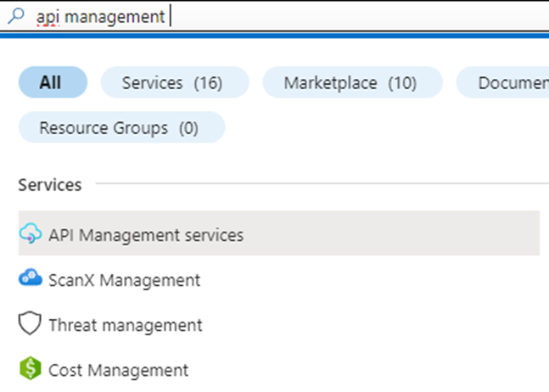Click empty area of highlighted API Management row
This screenshot has width=549, height=392.
(390, 234)
